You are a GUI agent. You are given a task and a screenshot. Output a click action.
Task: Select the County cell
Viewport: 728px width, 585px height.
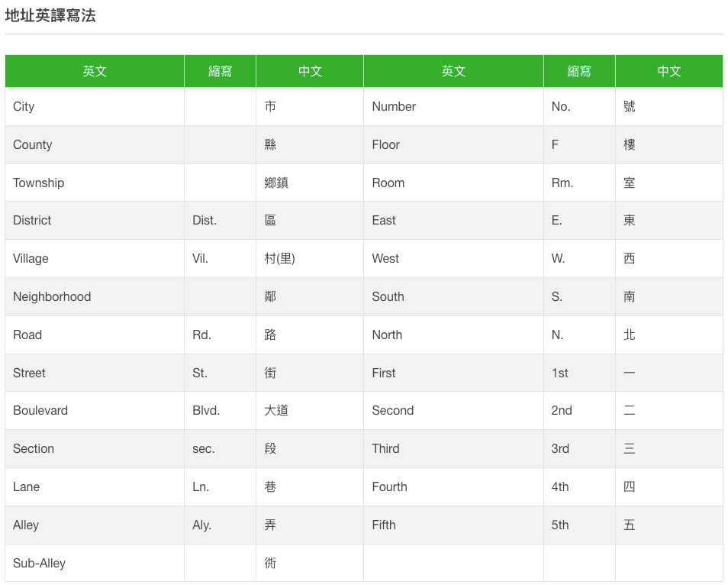33,144
